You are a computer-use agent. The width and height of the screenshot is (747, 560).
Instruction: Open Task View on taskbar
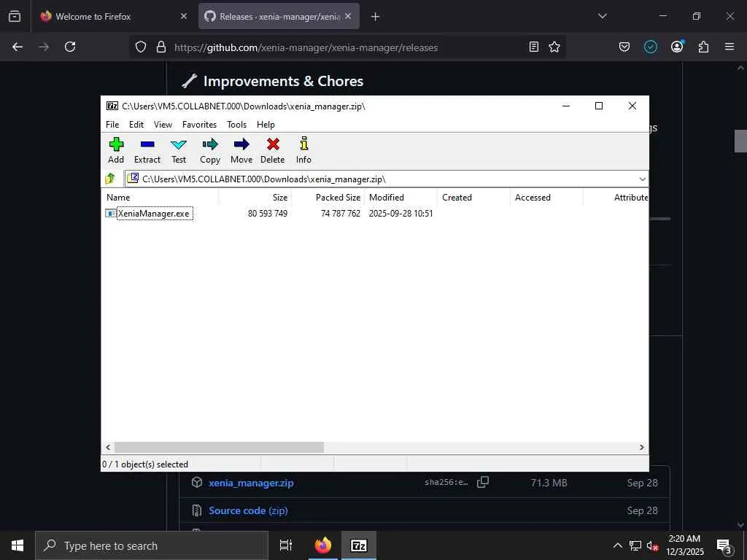point(286,545)
